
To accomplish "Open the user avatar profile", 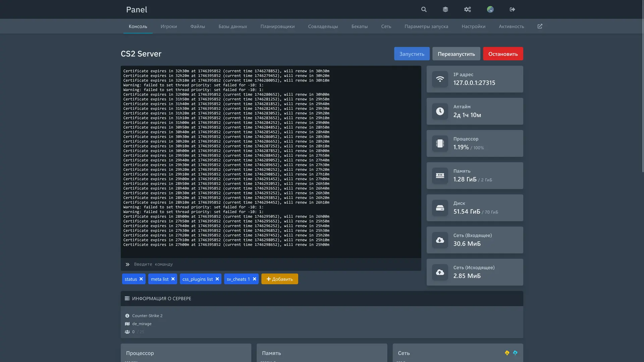I will [x=490, y=9].
